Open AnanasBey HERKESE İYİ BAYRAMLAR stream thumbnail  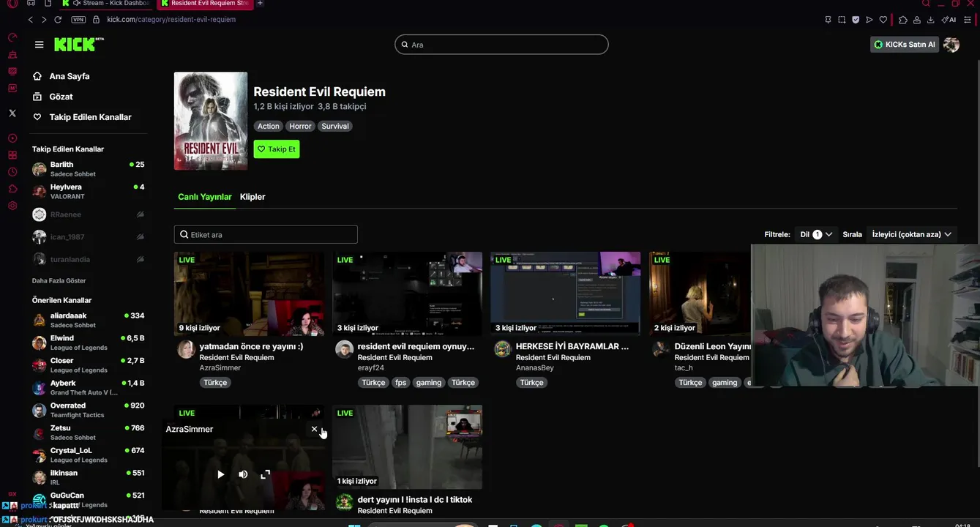pyautogui.click(x=565, y=294)
